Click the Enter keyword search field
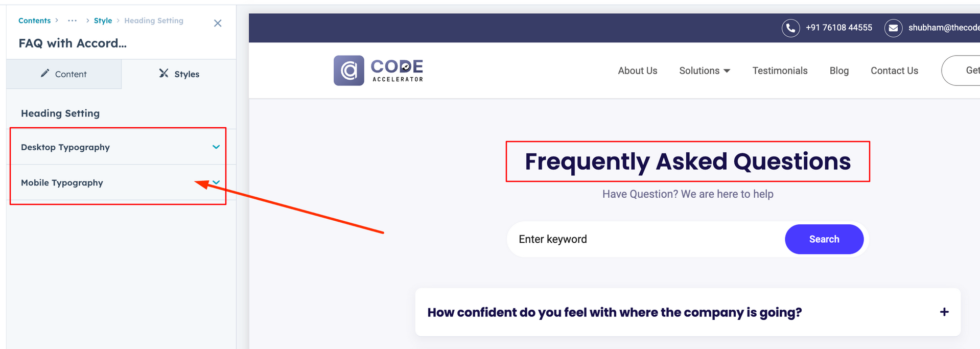980x349 pixels. coord(588,239)
